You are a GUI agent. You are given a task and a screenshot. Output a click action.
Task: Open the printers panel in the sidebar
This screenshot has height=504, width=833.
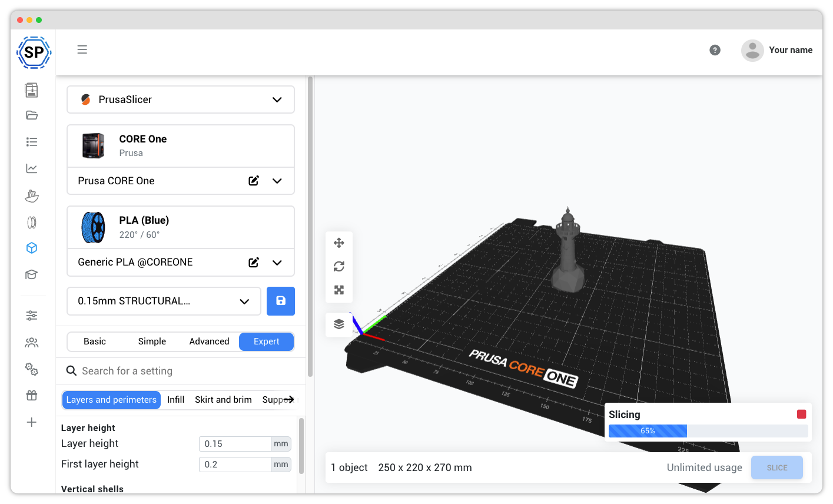[32, 89]
